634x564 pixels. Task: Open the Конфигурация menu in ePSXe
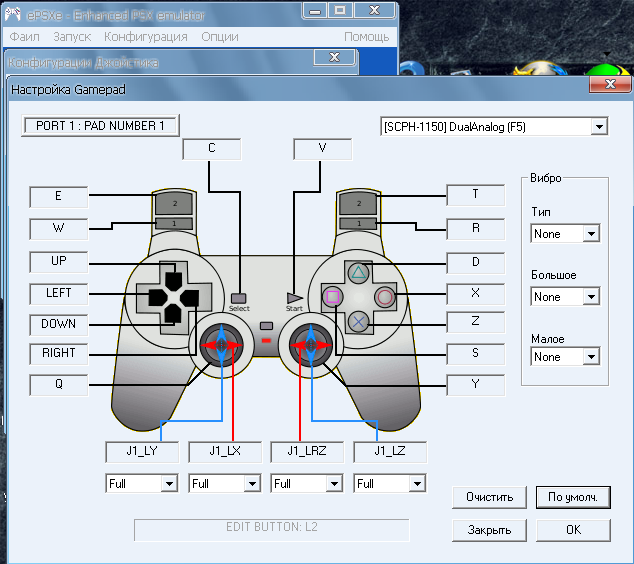146,37
